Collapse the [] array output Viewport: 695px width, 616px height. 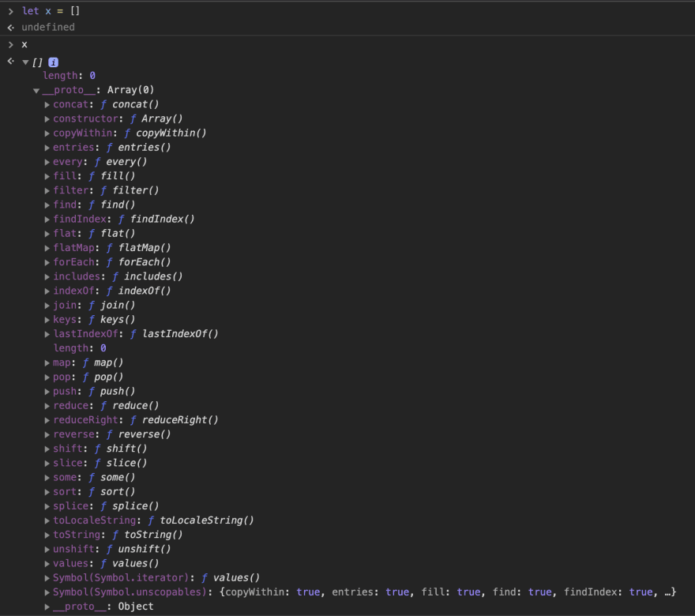[x=26, y=62]
